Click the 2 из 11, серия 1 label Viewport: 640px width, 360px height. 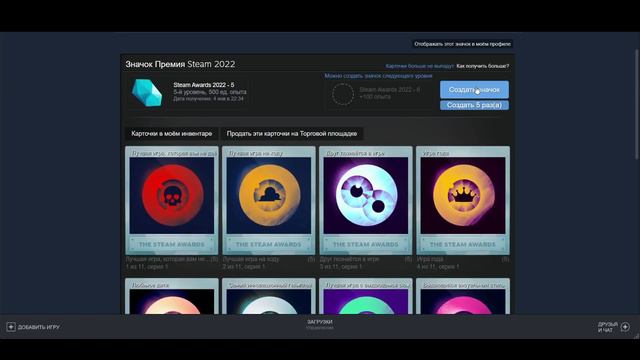[x=244, y=267]
